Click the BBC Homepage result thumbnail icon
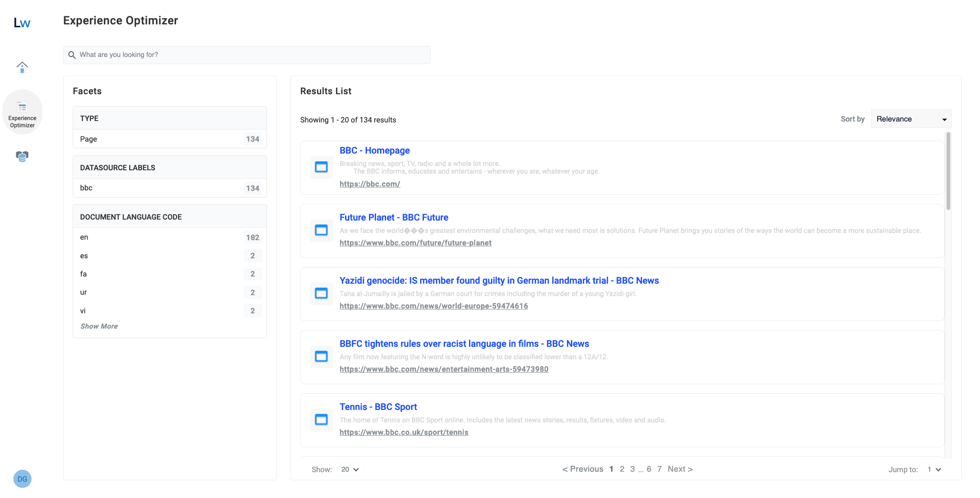Image resolution: width=980 pixels, height=498 pixels. tap(321, 167)
